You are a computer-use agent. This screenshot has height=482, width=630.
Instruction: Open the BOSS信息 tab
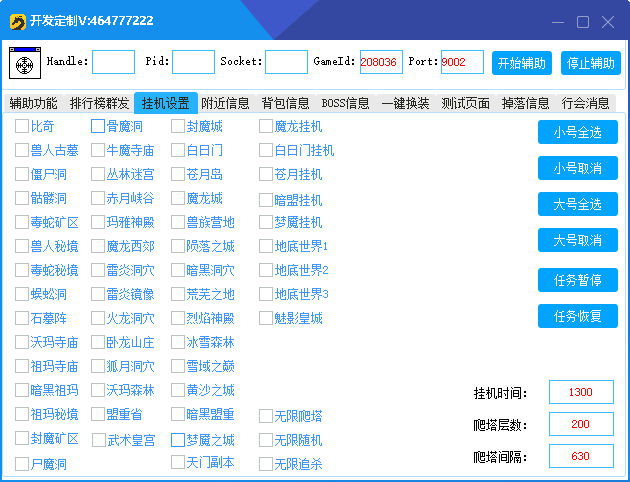345,103
